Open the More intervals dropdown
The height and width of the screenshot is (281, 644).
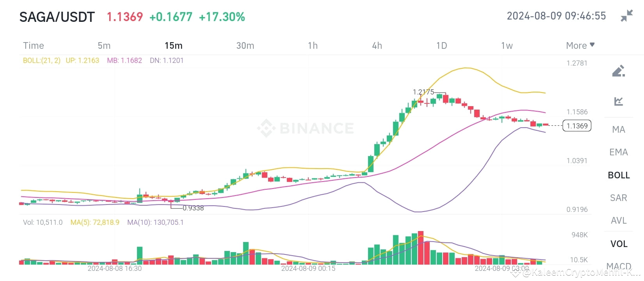[580, 45]
